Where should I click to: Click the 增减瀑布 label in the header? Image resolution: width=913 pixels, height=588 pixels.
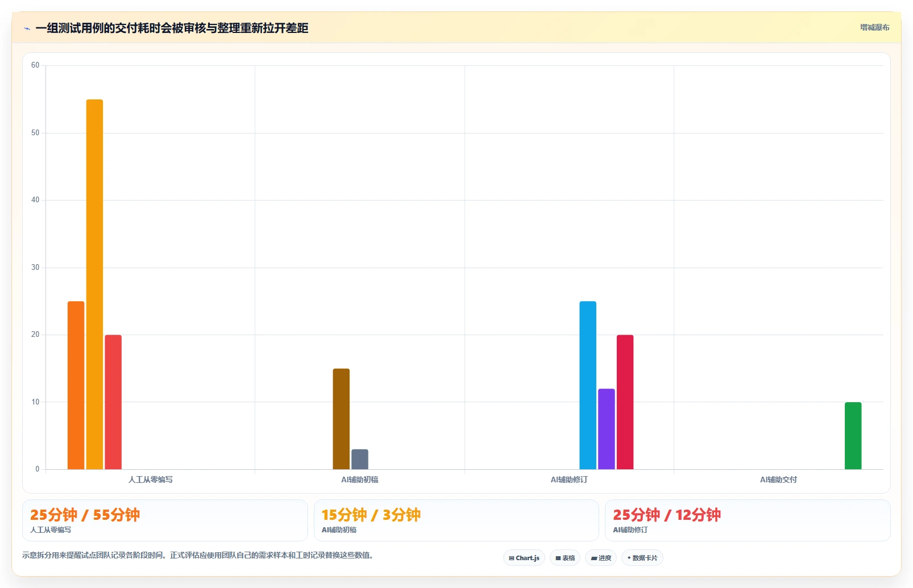point(874,27)
